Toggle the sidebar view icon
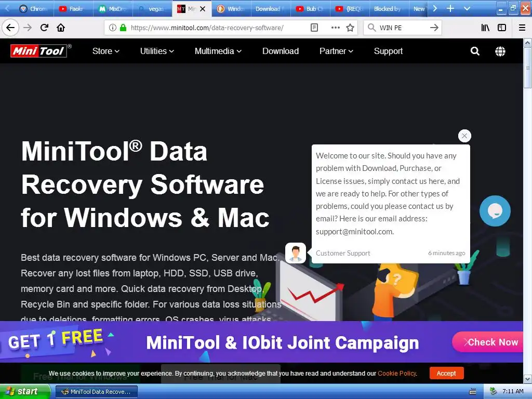The image size is (532, 399). click(x=502, y=28)
